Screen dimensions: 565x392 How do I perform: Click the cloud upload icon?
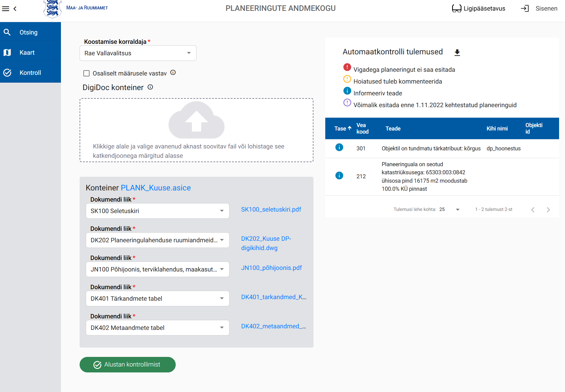196,120
